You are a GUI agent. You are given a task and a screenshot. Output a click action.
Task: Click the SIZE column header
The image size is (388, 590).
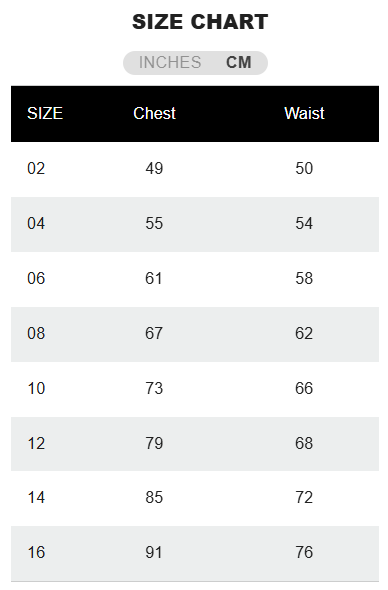click(45, 113)
